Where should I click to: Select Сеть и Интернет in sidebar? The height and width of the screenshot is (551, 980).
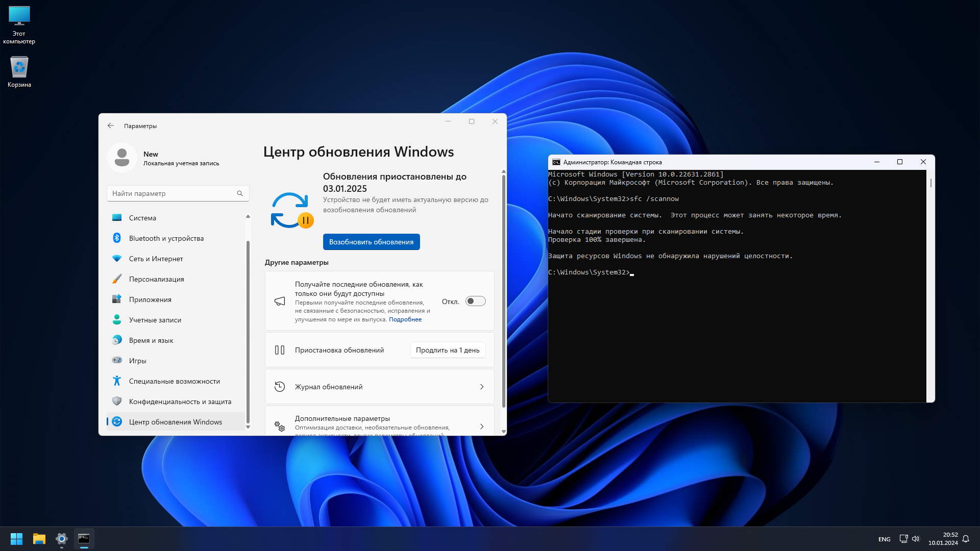tap(156, 259)
